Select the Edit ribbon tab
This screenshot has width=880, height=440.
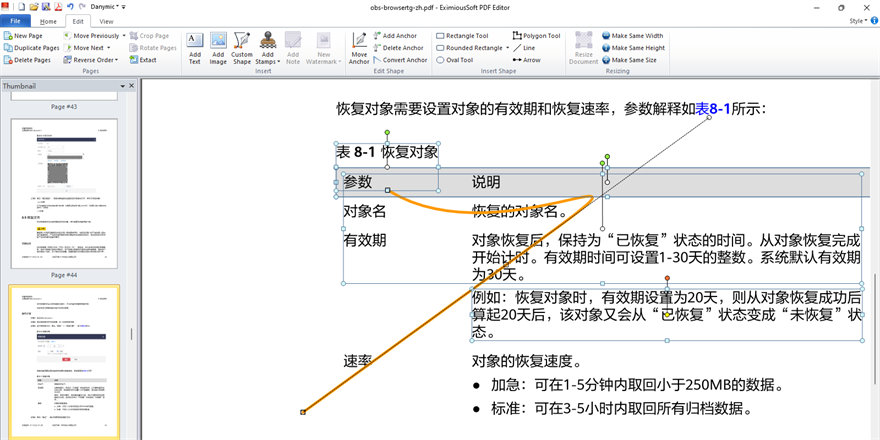click(78, 21)
